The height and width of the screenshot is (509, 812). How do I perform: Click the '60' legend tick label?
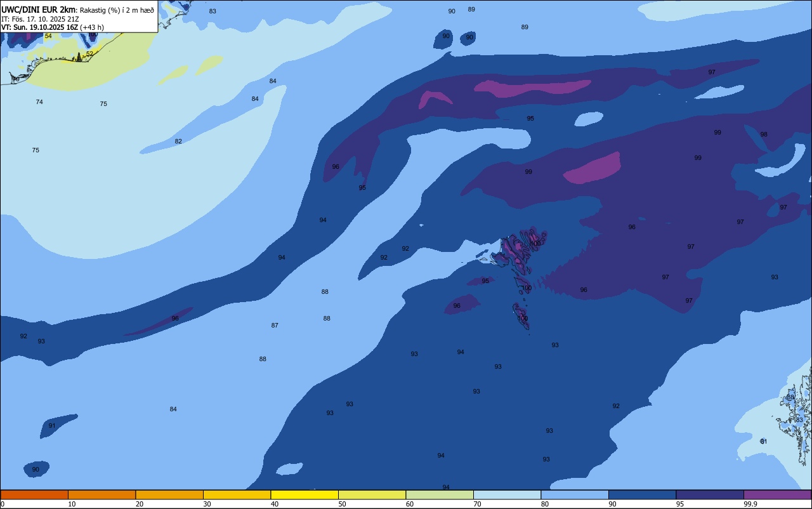[x=410, y=504]
